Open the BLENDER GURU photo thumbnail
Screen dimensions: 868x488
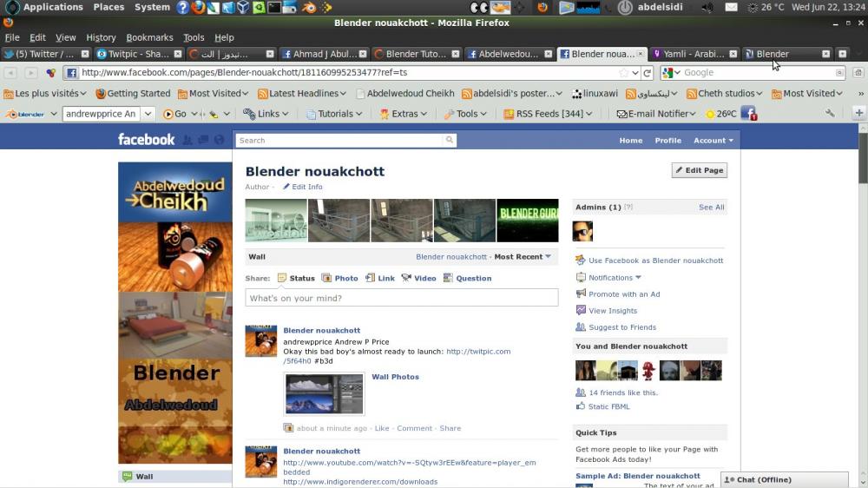528,221
